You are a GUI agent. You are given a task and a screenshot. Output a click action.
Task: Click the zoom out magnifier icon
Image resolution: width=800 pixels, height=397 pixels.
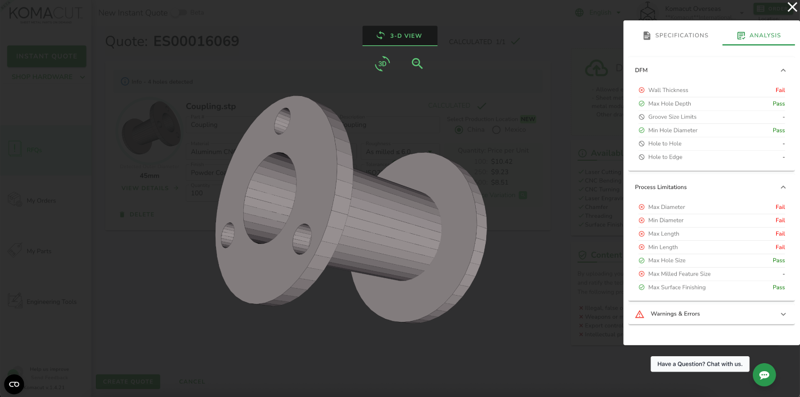tap(417, 64)
